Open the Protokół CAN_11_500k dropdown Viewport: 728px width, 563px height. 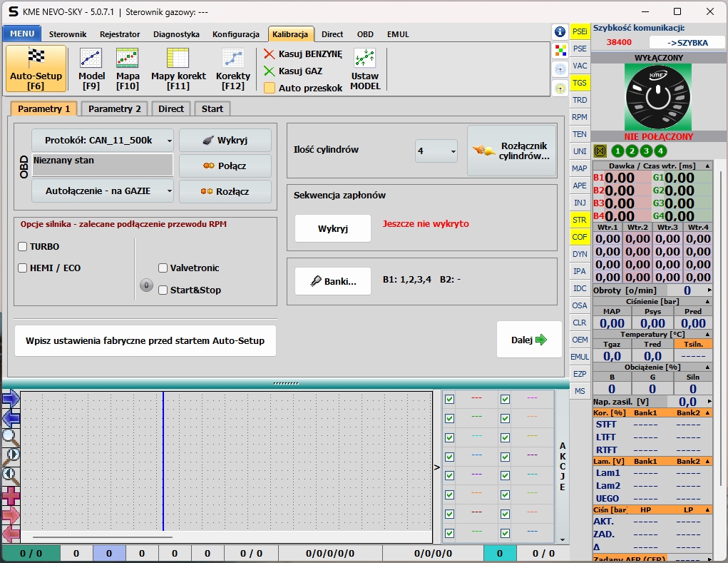click(x=103, y=141)
